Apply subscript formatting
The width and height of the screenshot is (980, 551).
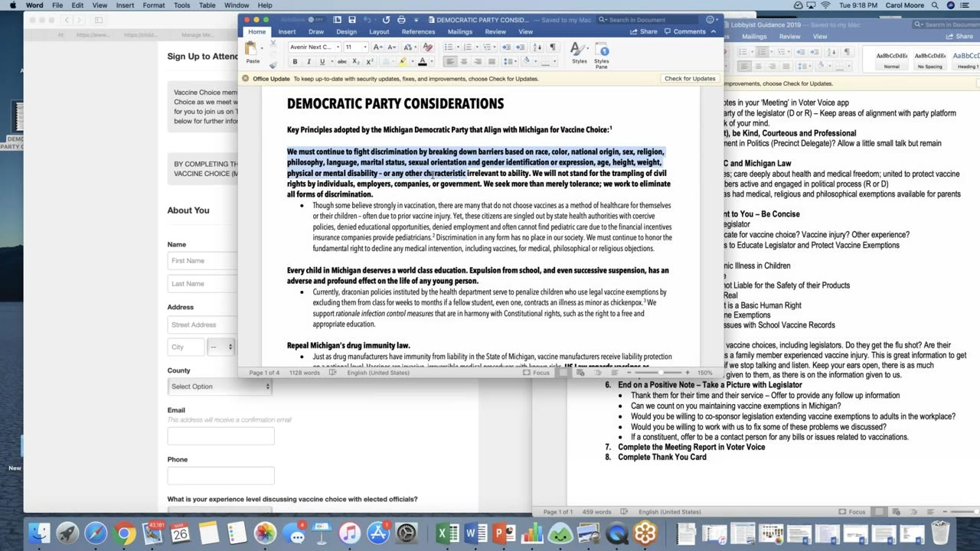click(356, 61)
